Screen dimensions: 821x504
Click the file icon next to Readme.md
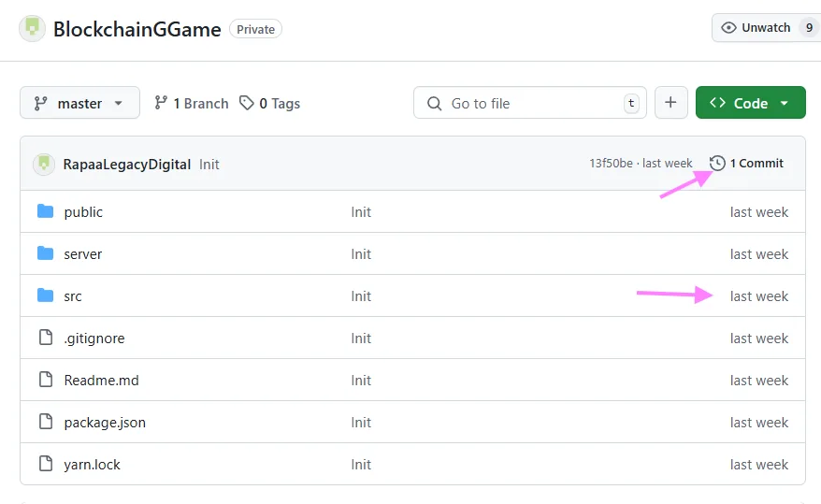tap(46, 380)
